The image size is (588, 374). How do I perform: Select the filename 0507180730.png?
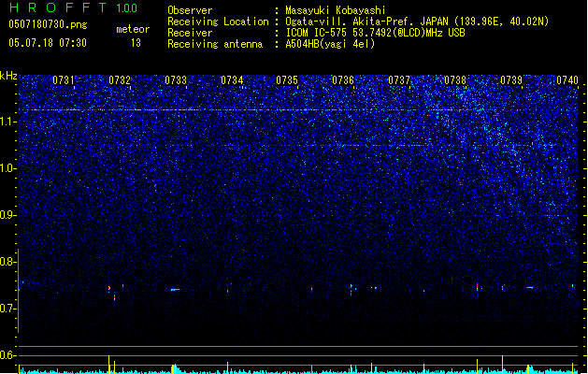click(x=48, y=24)
